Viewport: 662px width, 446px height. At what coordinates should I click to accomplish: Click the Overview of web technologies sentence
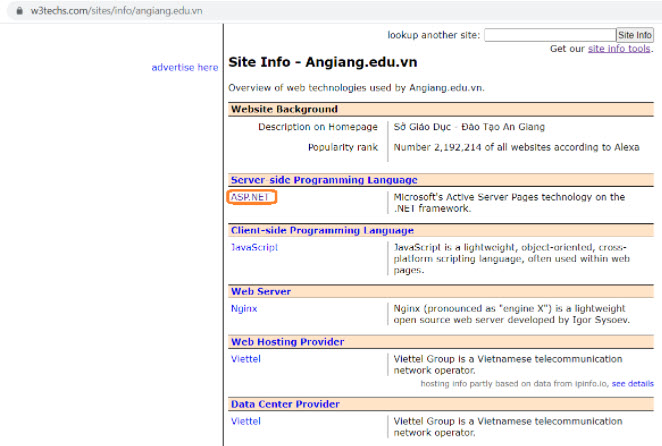pyautogui.click(x=356, y=88)
